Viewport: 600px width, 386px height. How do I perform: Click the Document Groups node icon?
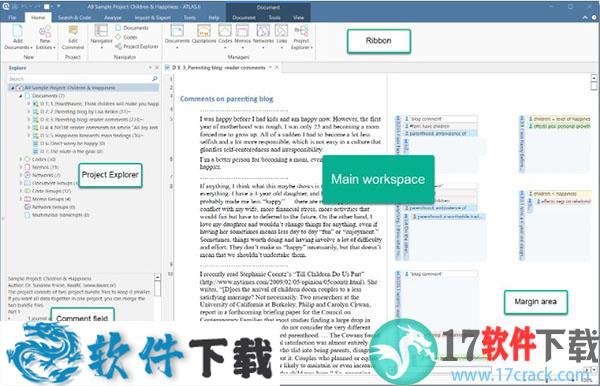pyautogui.click(x=27, y=183)
